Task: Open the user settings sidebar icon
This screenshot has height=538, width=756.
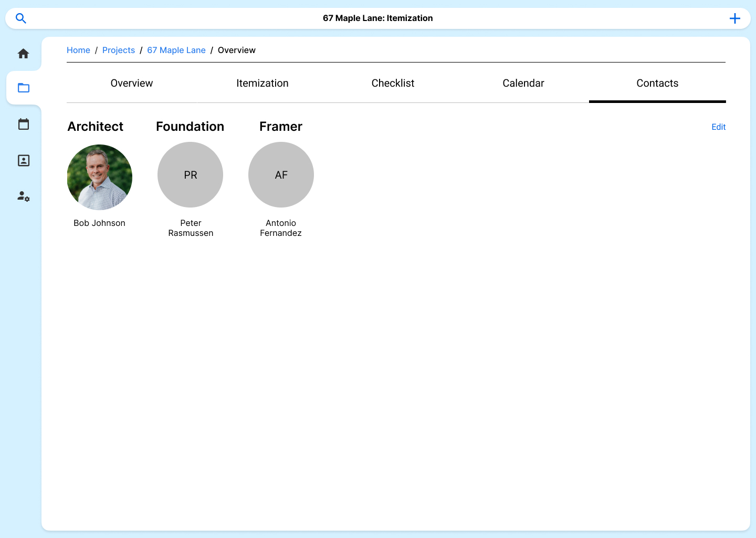Action: (x=24, y=196)
